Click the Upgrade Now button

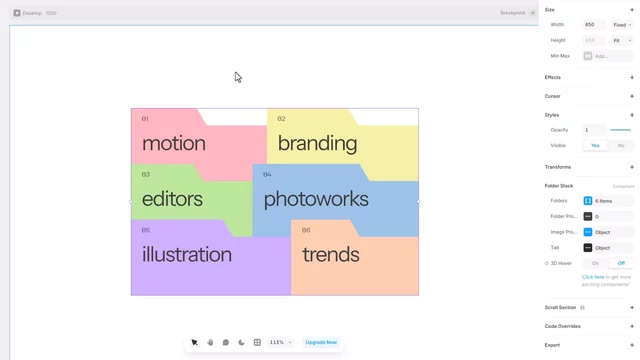[x=321, y=342]
